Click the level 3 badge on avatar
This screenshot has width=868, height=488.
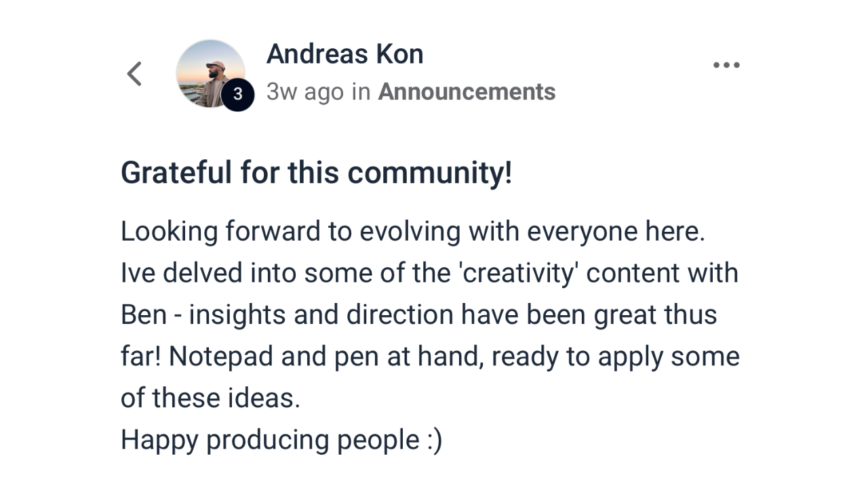pyautogui.click(x=237, y=94)
